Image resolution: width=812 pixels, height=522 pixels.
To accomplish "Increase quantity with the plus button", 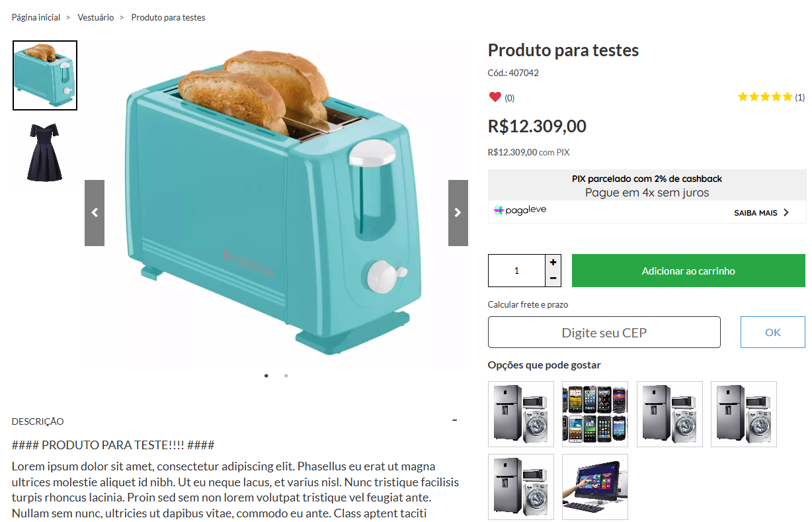I will click(x=553, y=262).
